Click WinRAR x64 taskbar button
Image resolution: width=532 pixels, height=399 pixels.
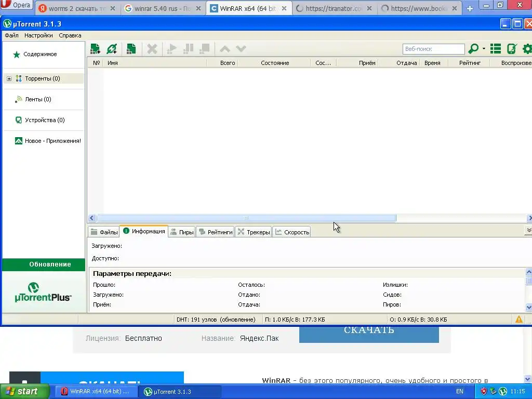click(x=96, y=391)
